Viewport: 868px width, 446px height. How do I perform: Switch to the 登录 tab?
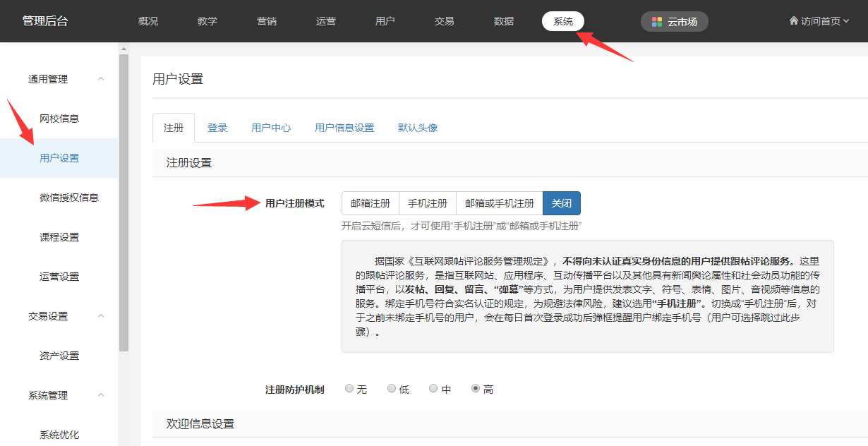(217, 128)
